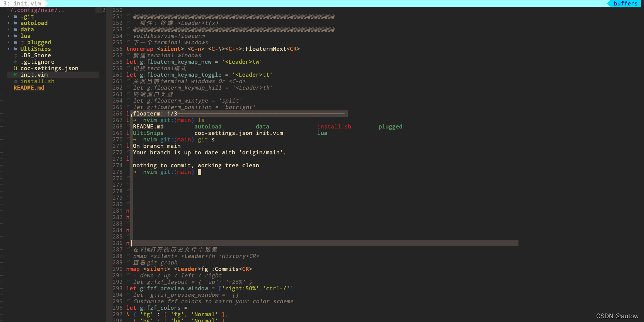The width and height of the screenshot is (644, 322).
Task: Click the floaterm terminal cursor block
Action: click(x=200, y=172)
